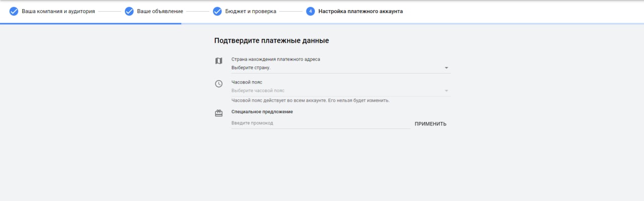Screen dimensions: 644x201
Task: Click the heading Подтвердите платежные данные
Action: click(272, 40)
